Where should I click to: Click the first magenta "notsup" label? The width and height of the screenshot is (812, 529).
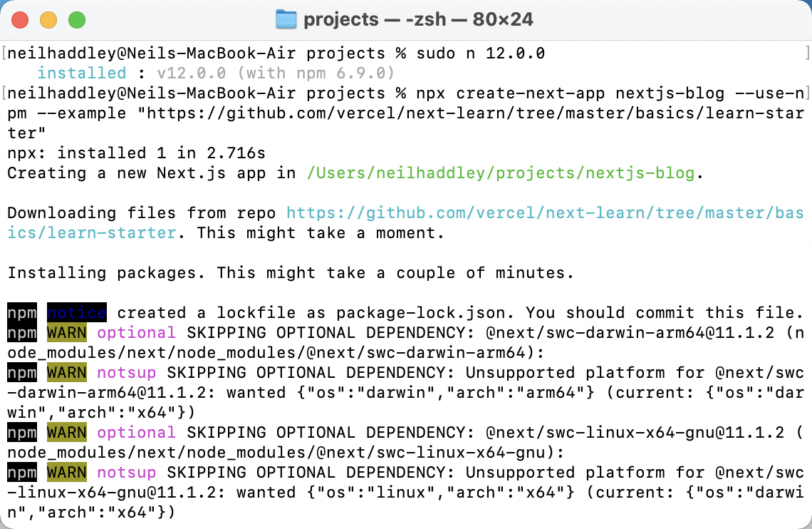coord(126,372)
